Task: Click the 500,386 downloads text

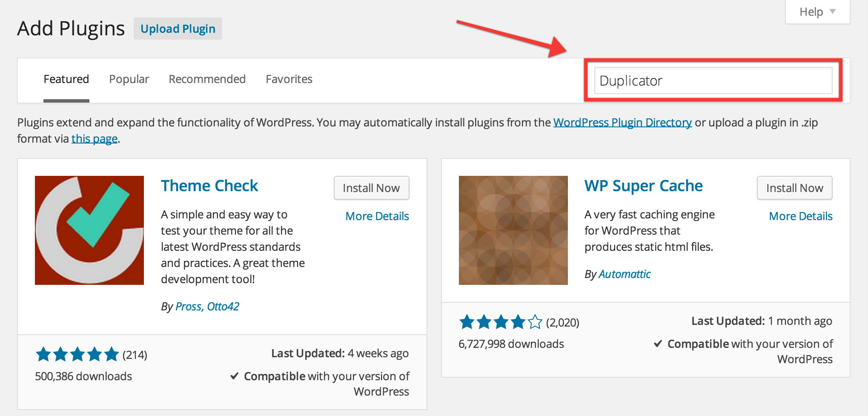Action: 83,376
